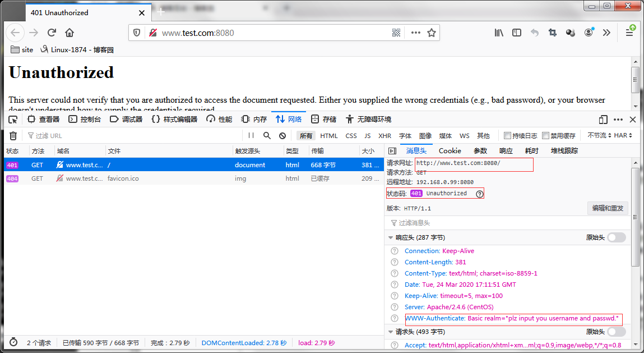Collapse the 请求头 section
Screen dimensions: 644x353
pos(391,332)
